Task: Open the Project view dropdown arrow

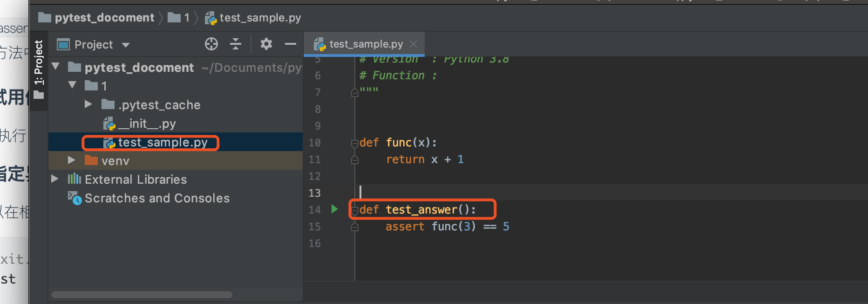Action: click(126, 45)
